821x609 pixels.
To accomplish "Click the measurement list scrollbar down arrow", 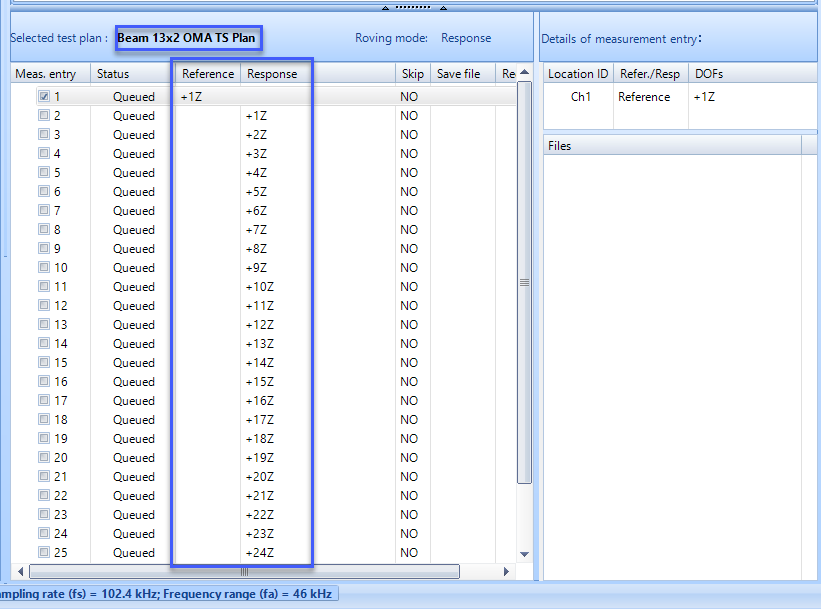I will tap(523, 556).
